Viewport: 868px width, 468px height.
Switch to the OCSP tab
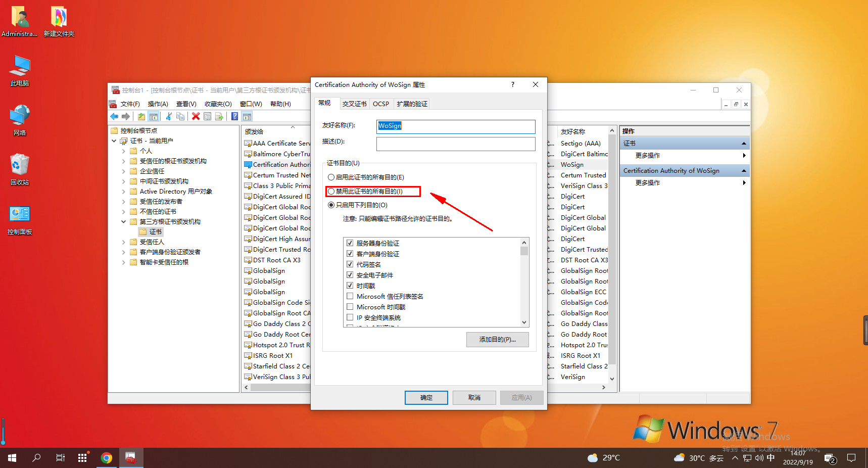pyautogui.click(x=381, y=104)
